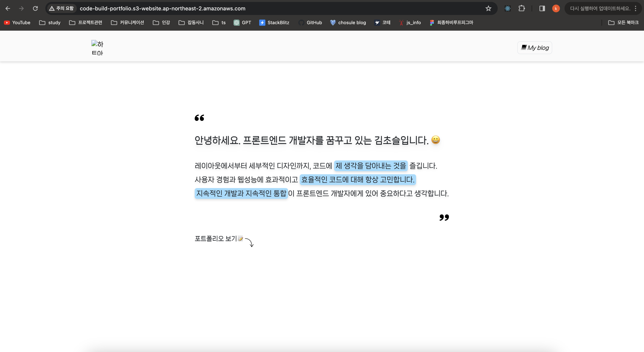Expand the 모든 북마크 folder
The image size is (644, 352).
(623, 22)
